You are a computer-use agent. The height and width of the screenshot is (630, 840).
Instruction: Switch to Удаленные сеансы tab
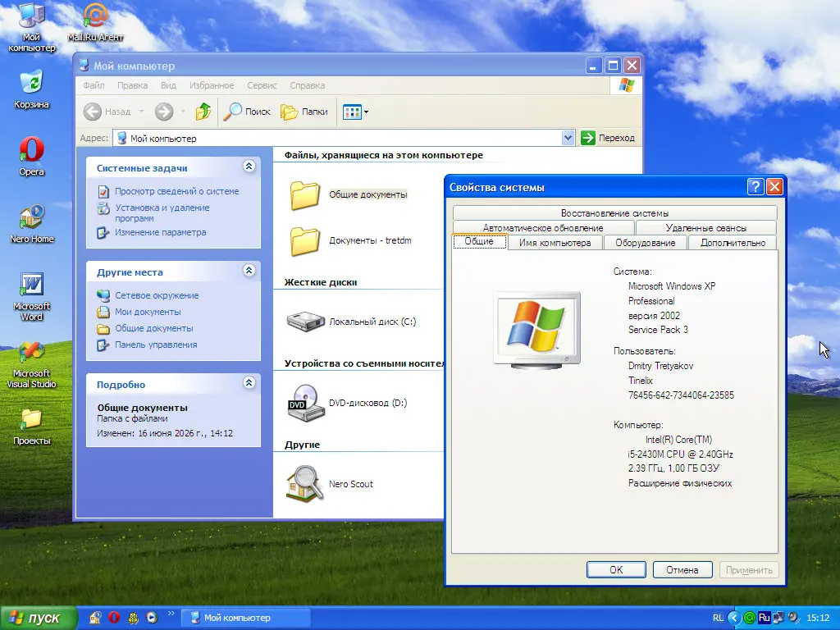[705, 228]
